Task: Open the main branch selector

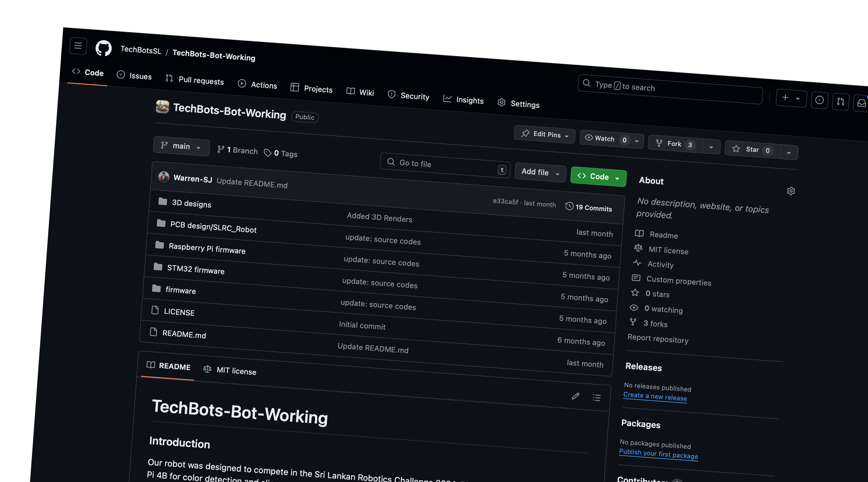Action: pos(181,146)
